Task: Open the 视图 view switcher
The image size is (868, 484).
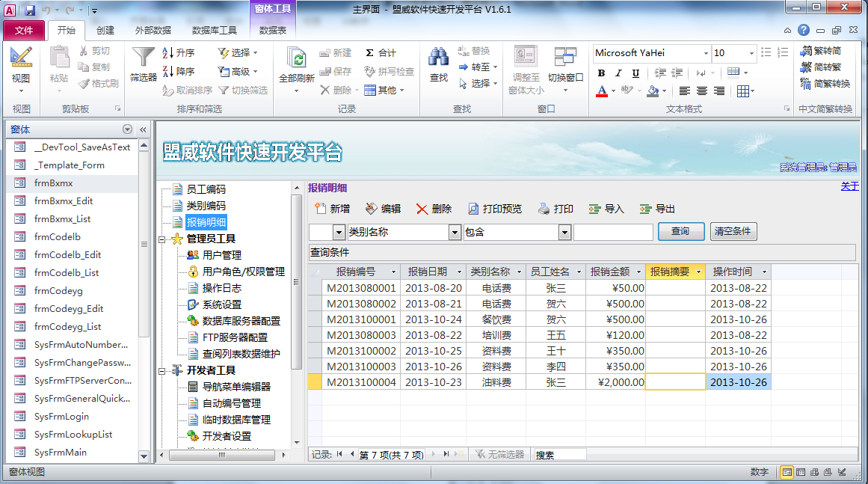Action: [21, 71]
